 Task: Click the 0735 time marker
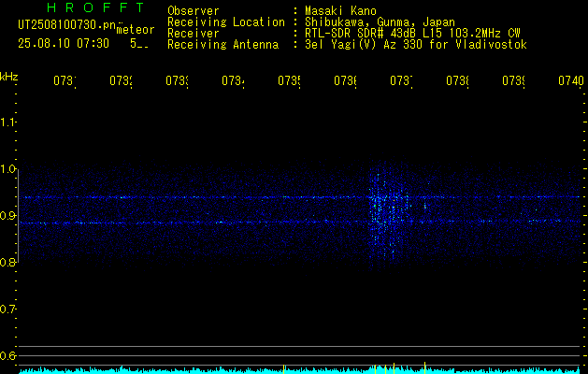pos(289,80)
